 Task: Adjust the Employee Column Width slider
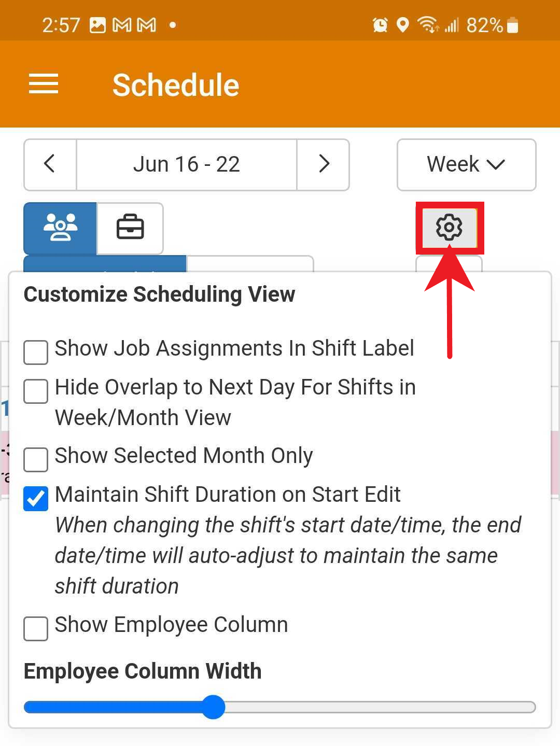[x=213, y=707]
